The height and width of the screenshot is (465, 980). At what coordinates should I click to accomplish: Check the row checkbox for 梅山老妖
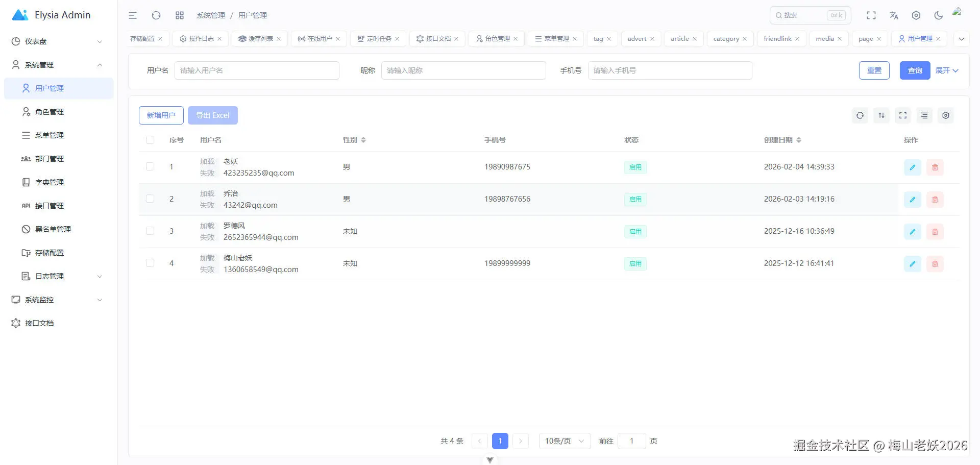pyautogui.click(x=150, y=263)
